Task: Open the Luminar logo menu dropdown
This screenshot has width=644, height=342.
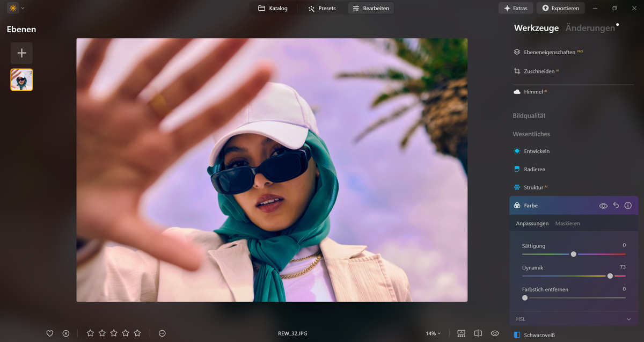Action: 16,8
